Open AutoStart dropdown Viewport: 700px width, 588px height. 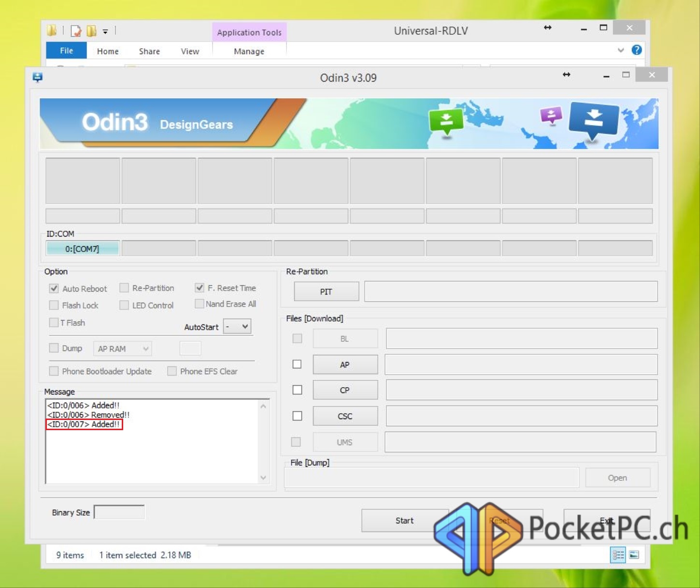pyautogui.click(x=237, y=326)
